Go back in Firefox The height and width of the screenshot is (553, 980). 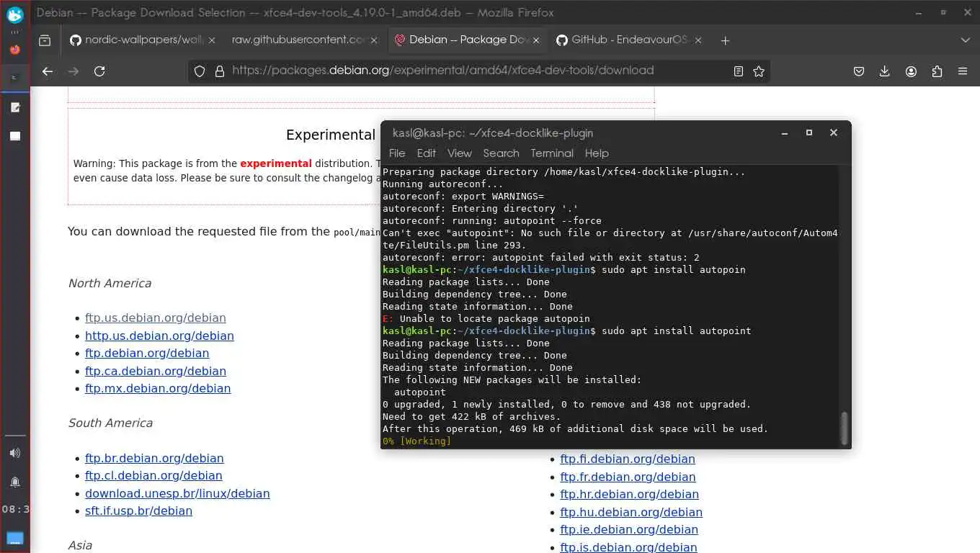coord(48,71)
